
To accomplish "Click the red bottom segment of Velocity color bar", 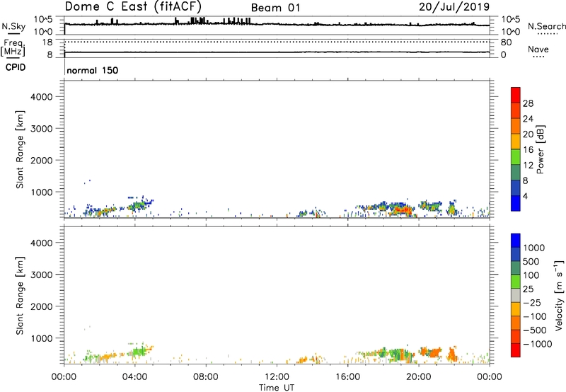I will point(516,350).
